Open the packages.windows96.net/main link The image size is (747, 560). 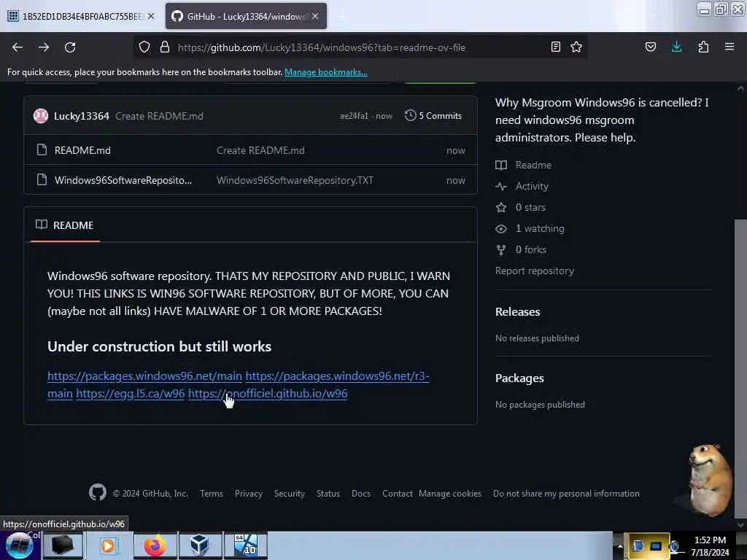(x=145, y=376)
